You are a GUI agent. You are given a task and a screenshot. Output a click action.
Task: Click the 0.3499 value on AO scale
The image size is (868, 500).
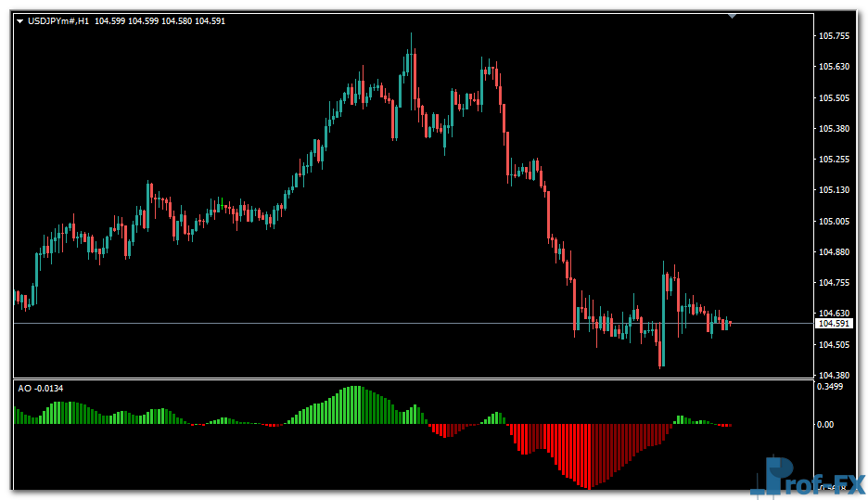pyautogui.click(x=831, y=388)
